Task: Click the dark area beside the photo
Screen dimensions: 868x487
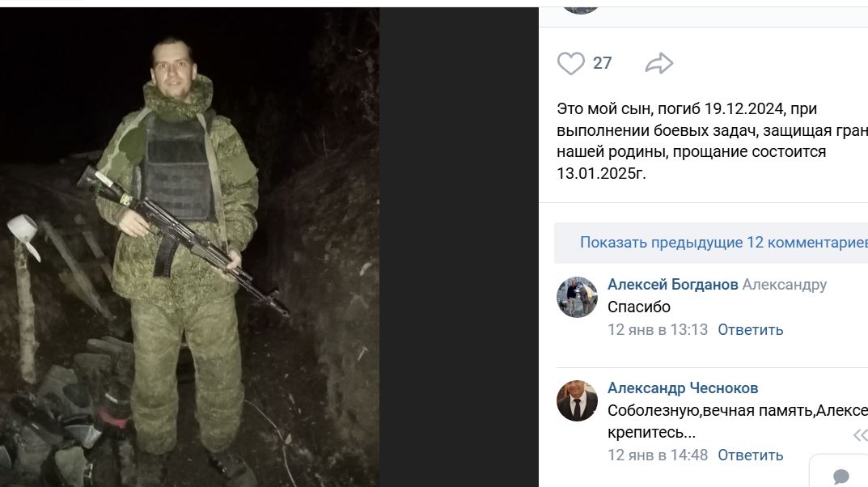Action: pos(459,247)
